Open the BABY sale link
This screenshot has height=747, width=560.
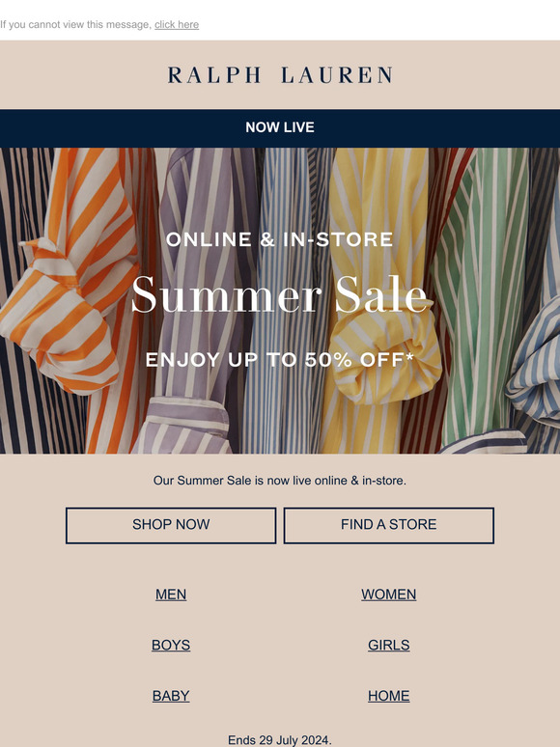[x=171, y=696]
